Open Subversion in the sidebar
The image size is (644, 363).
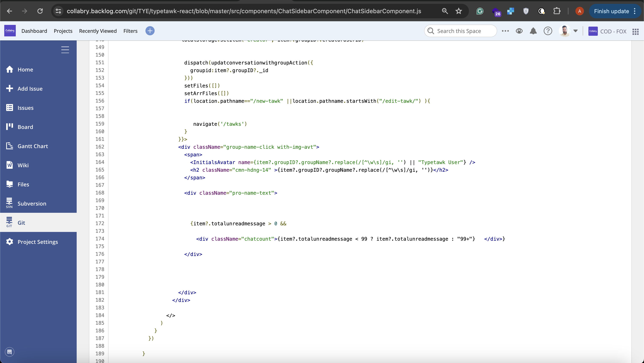point(38,203)
